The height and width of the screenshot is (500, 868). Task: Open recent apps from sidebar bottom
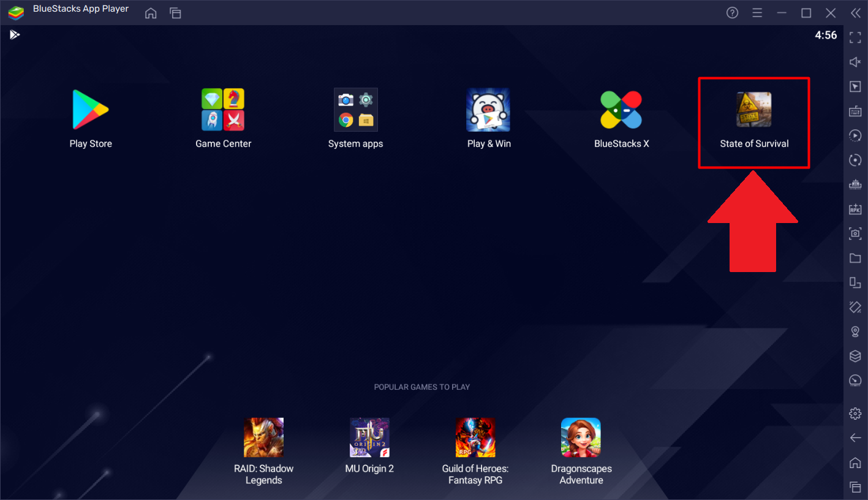pyautogui.click(x=856, y=487)
